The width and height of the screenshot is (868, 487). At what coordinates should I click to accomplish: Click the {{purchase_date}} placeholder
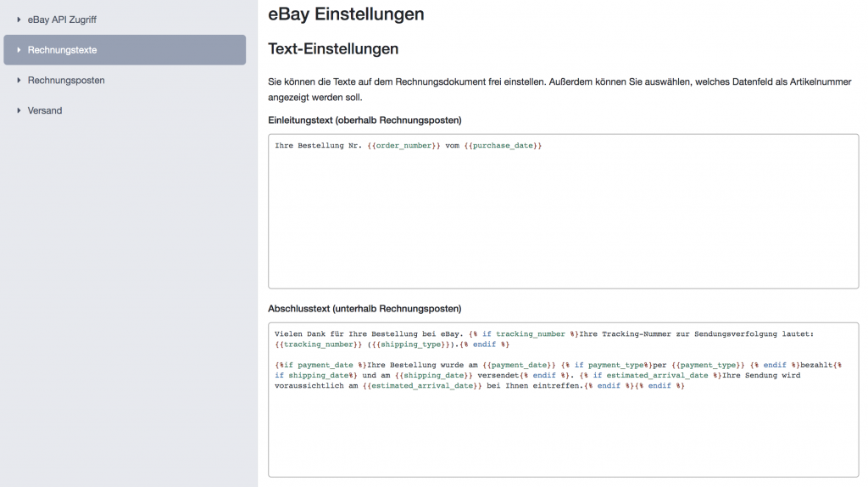point(503,146)
